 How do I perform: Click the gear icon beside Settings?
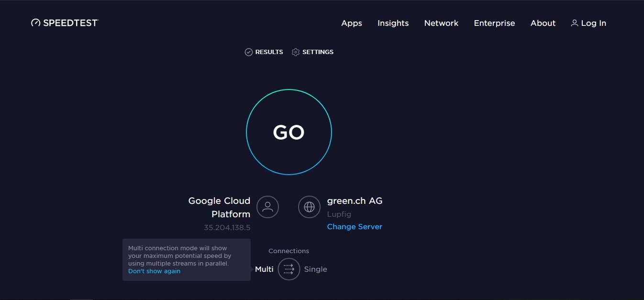(296, 52)
